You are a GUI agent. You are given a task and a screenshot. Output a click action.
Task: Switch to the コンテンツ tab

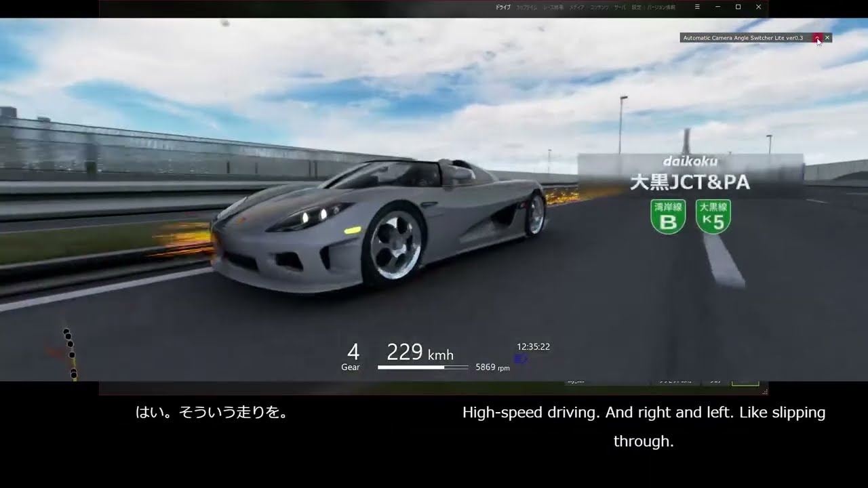pos(599,7)
